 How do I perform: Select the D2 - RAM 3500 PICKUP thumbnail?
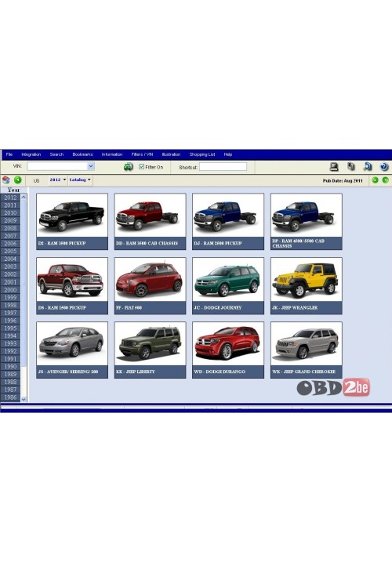(x=72, y=222)
